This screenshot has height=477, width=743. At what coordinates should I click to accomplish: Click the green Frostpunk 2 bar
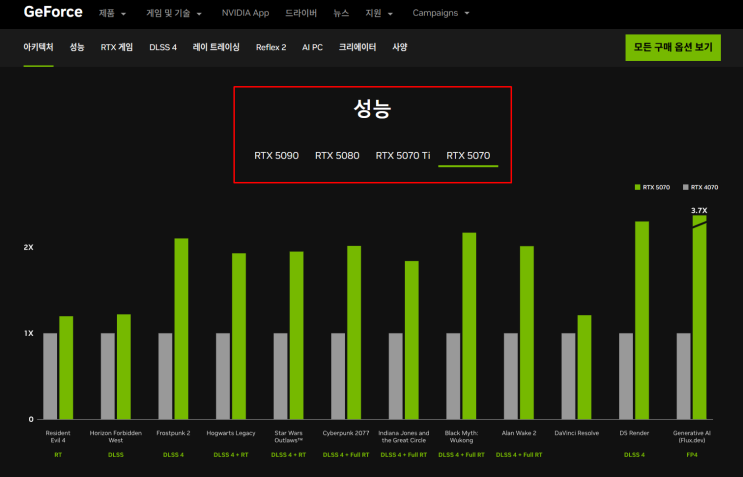(x=181, y=329)
